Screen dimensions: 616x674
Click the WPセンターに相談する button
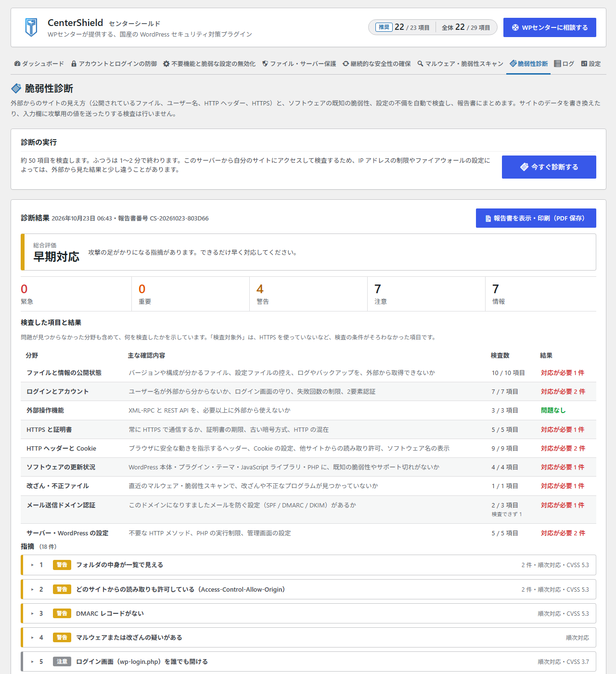tap(550, 27)
